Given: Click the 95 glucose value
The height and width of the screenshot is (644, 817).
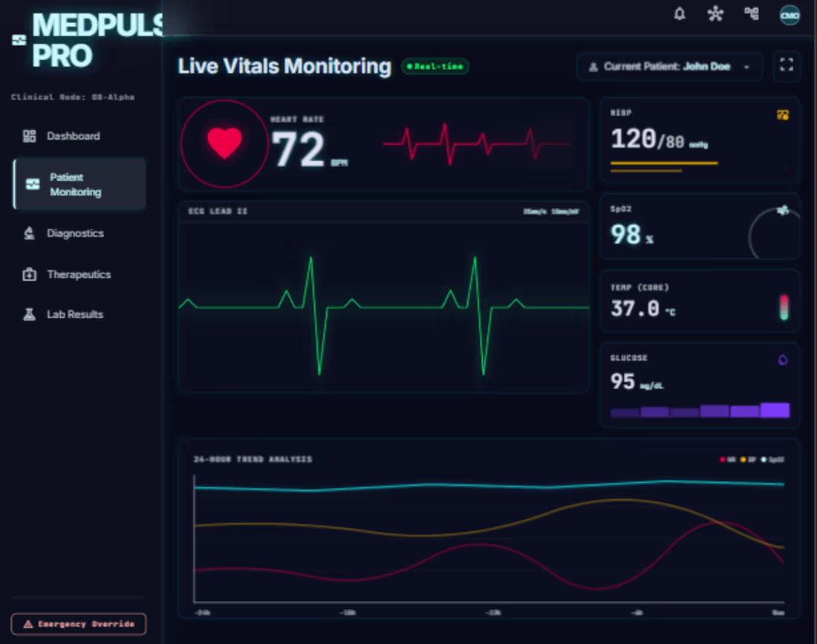Looking at the screenshot, I should 622,381.
